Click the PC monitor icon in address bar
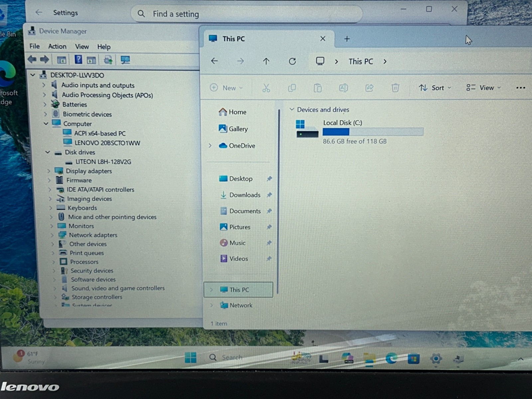The width and height of the screenshot is (532, 399). coord(320,61)
